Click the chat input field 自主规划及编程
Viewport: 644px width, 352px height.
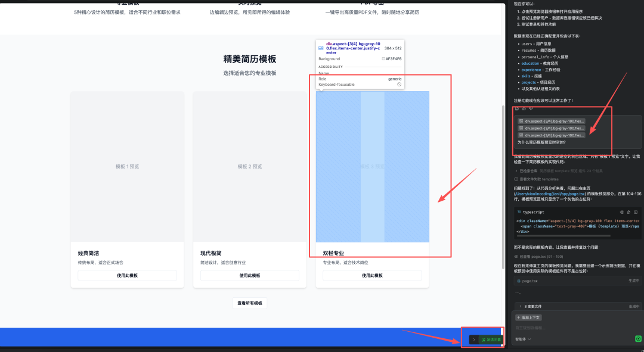point(577,328)
